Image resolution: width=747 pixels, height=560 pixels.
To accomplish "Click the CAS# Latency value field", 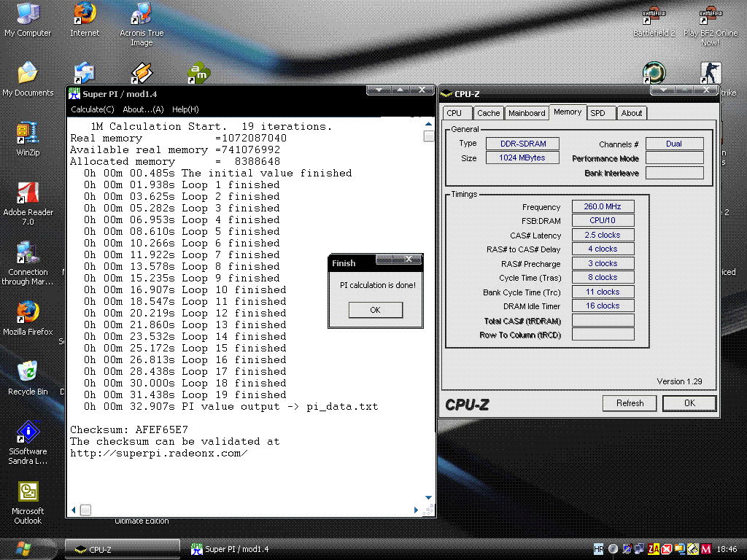I will (603, 236).
